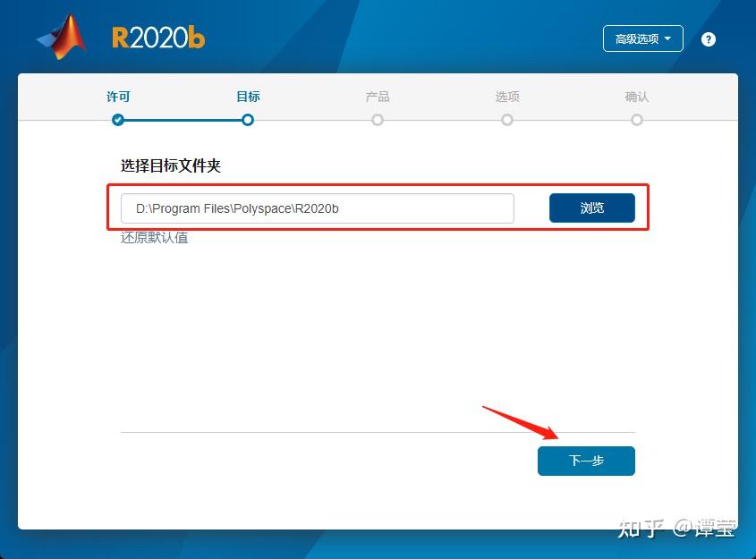This screenshot has height=559, width=756.
Task: Click the completed checkmark on the 许可 step
Action: pos(119,119)
